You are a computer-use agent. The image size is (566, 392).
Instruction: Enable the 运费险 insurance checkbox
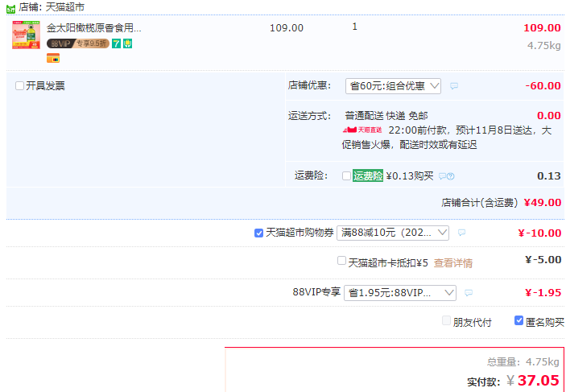click(x=346, y=175)
